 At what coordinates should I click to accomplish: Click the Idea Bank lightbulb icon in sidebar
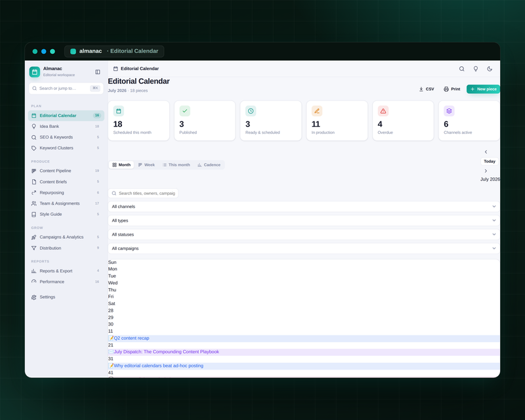click(34, 126)
